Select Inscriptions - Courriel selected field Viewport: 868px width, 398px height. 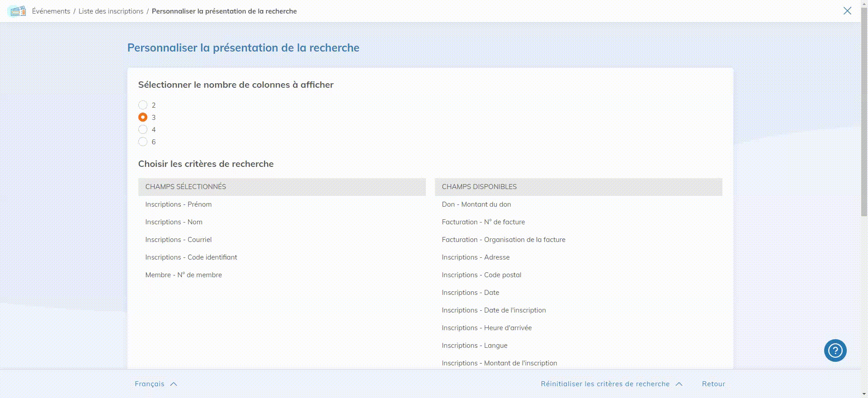pos(178,240)
